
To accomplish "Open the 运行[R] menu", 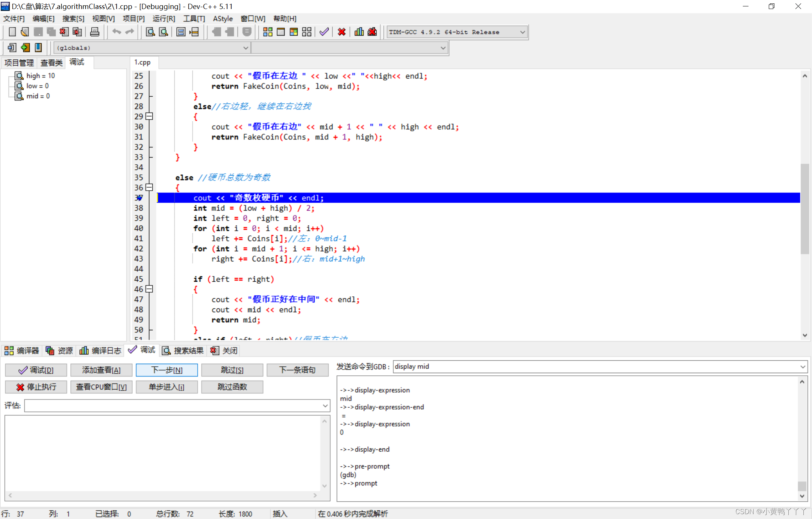I will (164, 18).
